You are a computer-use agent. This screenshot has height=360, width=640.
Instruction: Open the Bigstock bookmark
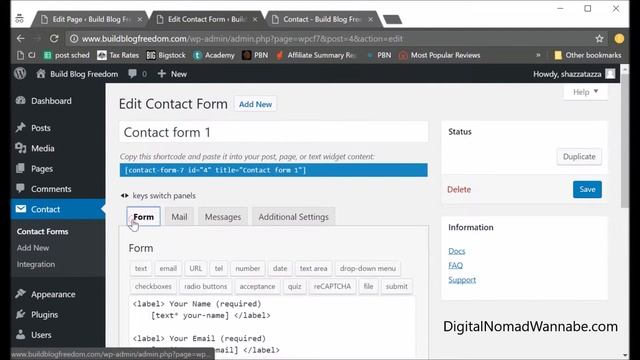pyautogui.click(x=166, y=55)
